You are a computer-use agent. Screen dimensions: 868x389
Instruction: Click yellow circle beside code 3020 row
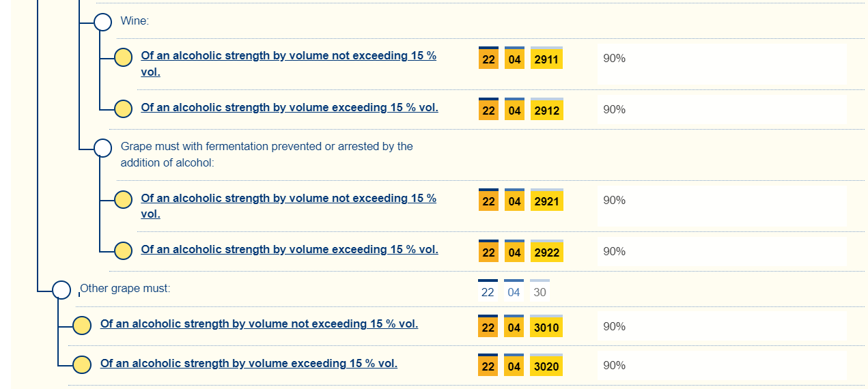(82, 365)
